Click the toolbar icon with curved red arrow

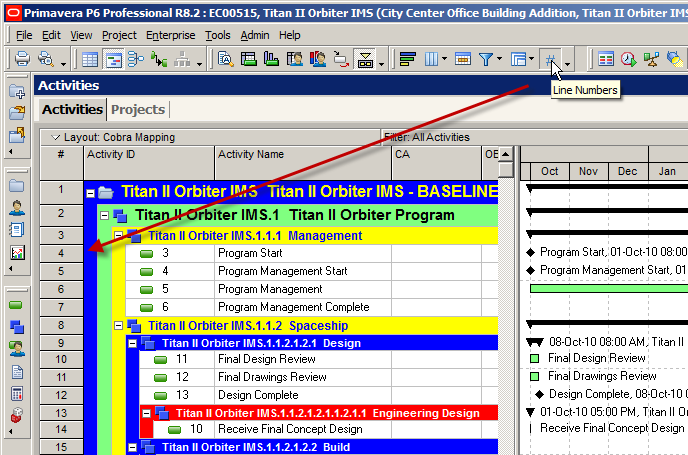coord(341,59)
